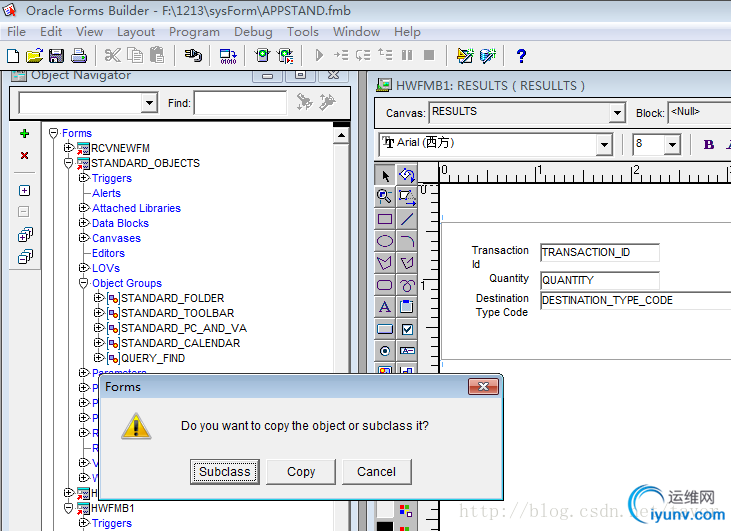The image size is (731, 531).
Task: Click the Find input field
Action: coord(241,103)
